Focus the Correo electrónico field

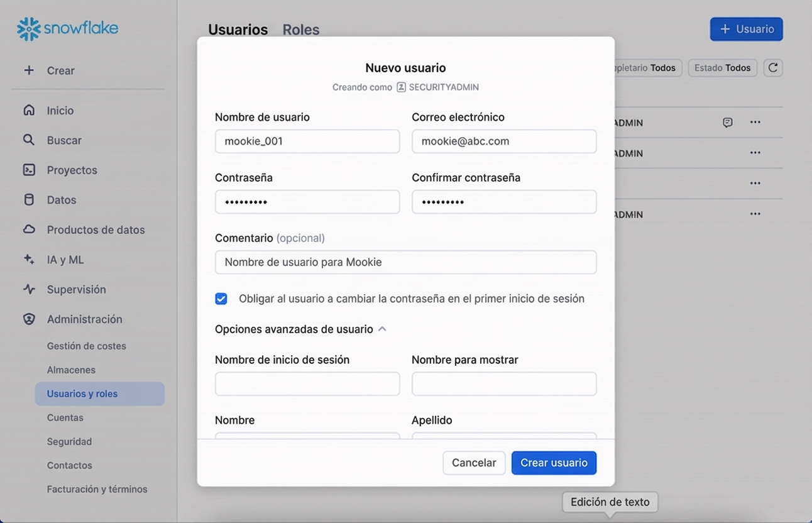pyautogui.click(x=504, y=141)
